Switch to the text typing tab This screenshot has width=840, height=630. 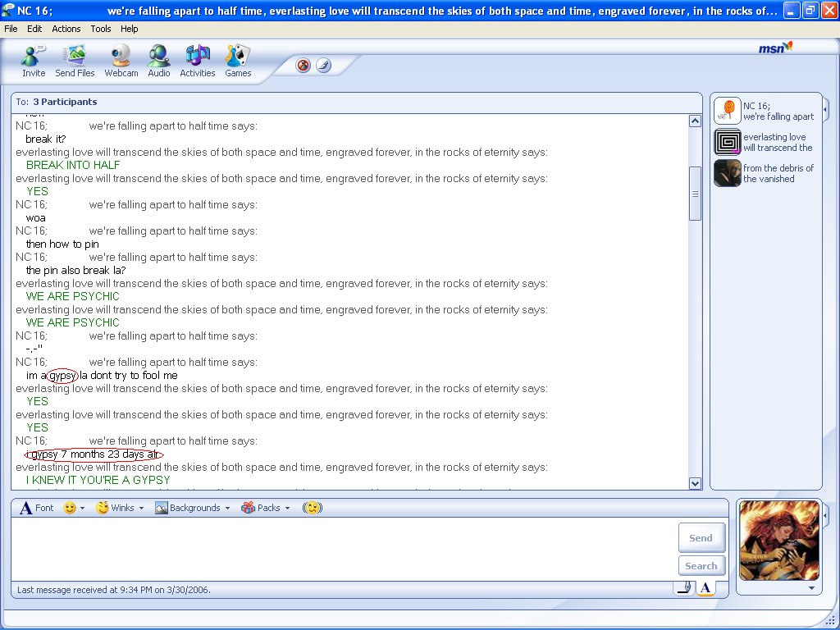point(705,588)
